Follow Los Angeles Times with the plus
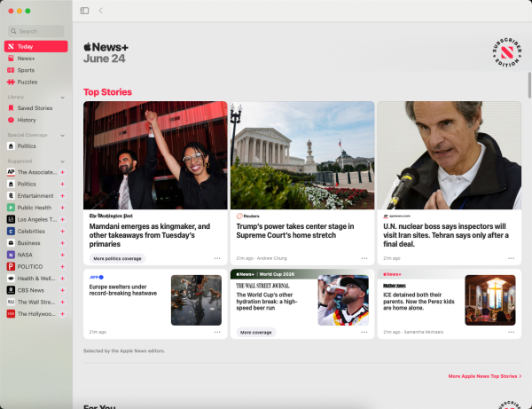532x409 pixels. click(x=62, y=220)
